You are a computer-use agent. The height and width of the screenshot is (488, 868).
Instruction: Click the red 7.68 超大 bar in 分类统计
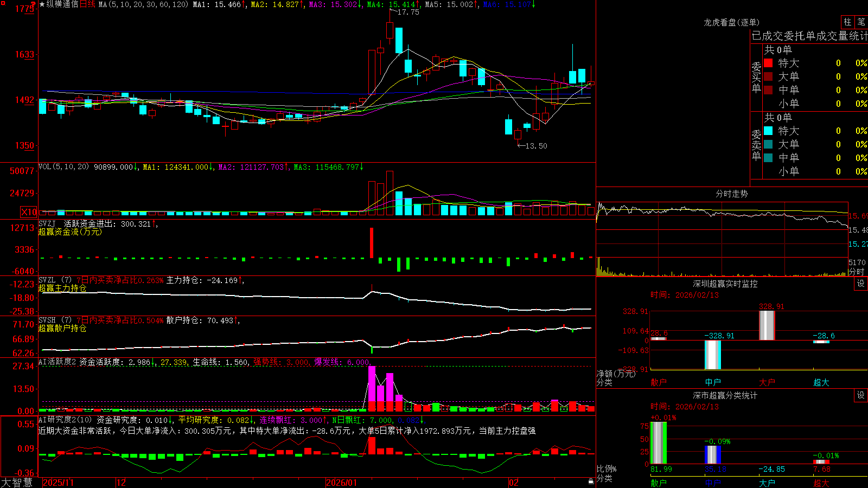tap(821, 462)
